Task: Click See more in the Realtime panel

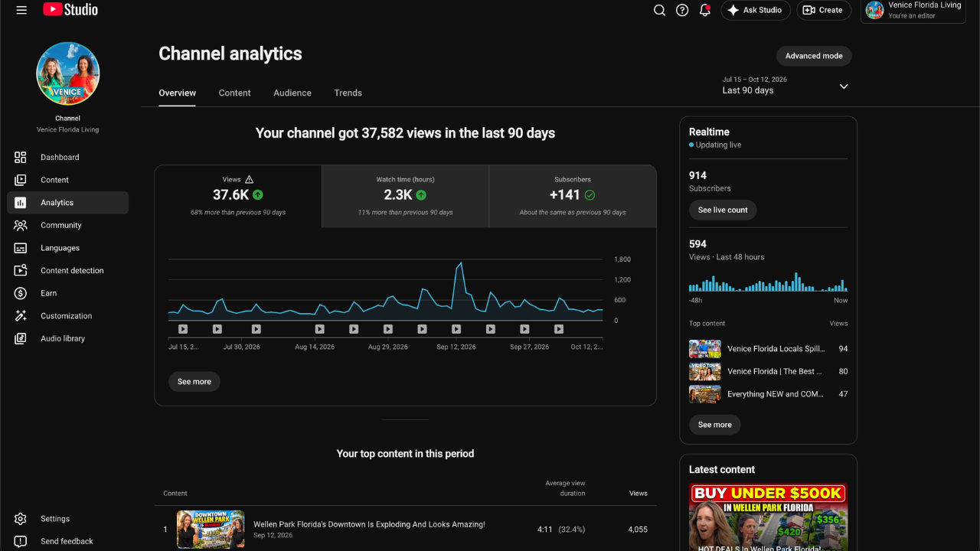Action: click(715, 425)
